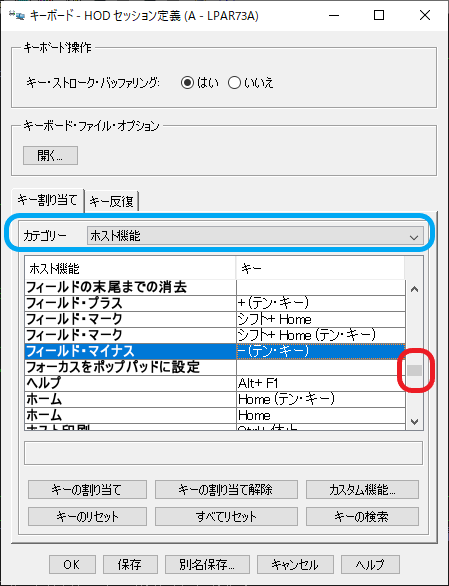The height and width of the screenshot is (586, 449).
Task: Click the ホスト機能 column header
Action: pyautogui.click(x=130, y=268)
